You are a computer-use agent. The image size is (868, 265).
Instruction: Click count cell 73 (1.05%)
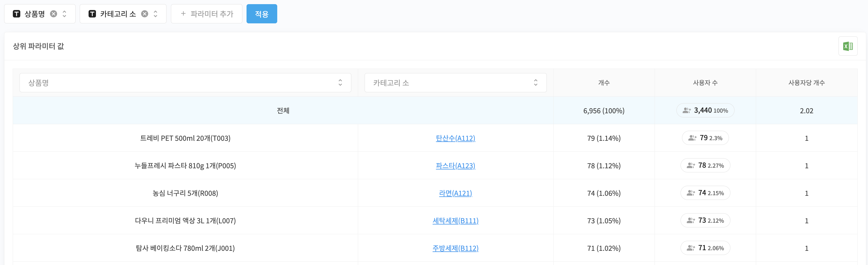tap(603, 221)
